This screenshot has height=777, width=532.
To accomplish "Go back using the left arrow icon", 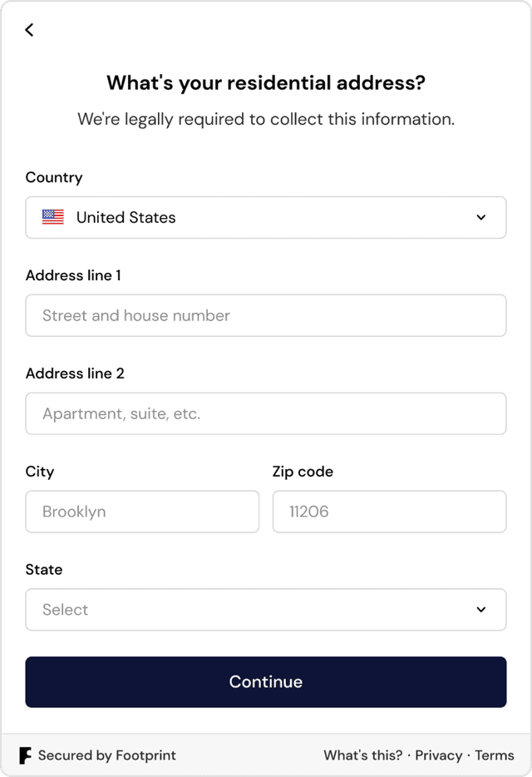I will [x=30, y=30].
